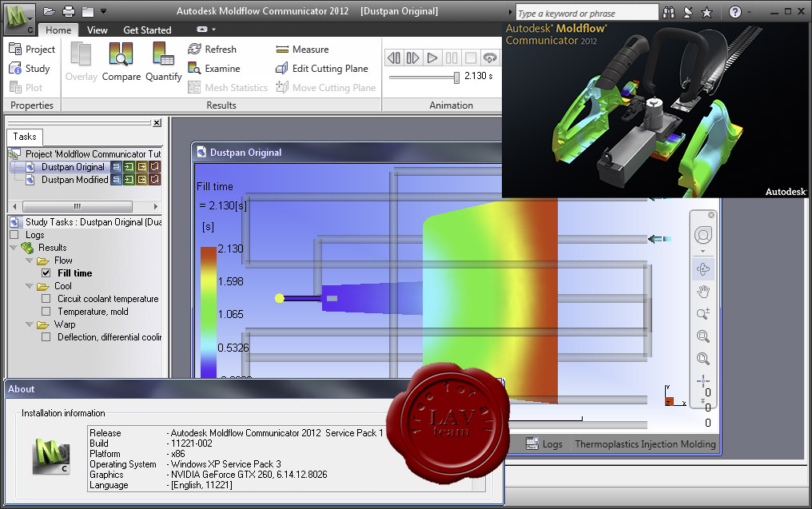
Task: Click Thermoplastics Injection Molding in status bar
Action: pyautogui.click(x=645, y=443)
